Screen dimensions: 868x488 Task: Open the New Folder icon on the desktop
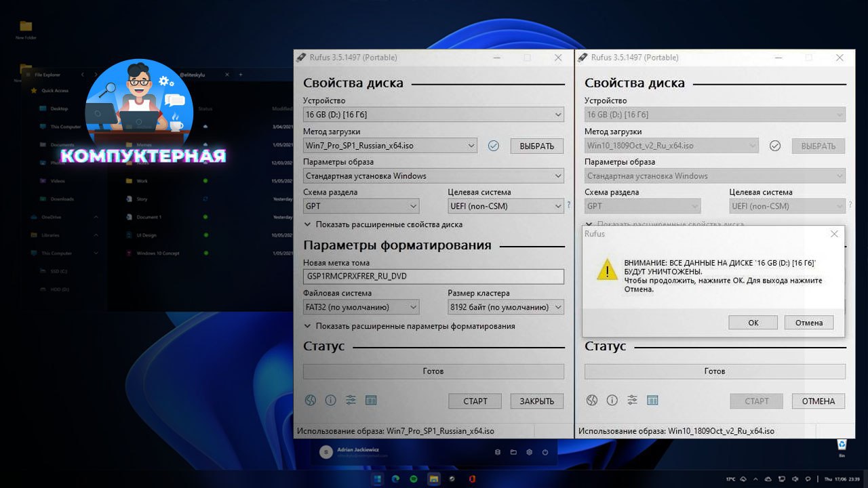pos(26,29)
